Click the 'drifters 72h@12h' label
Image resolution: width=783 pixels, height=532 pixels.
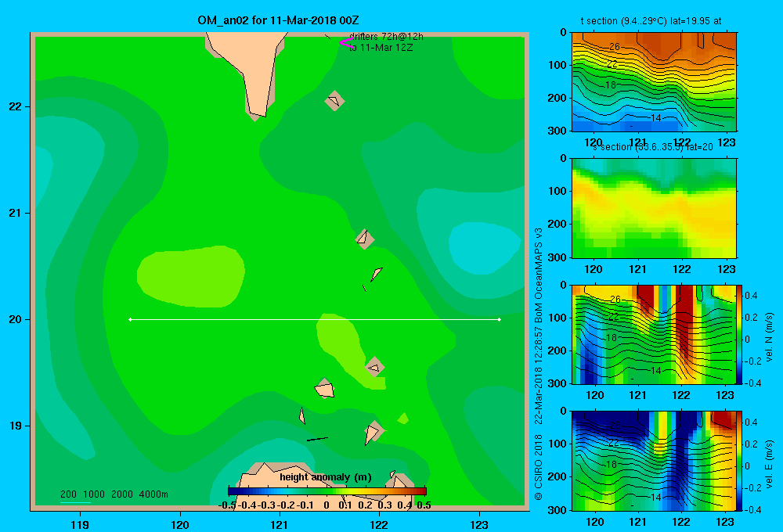click(x=387, y=37)
